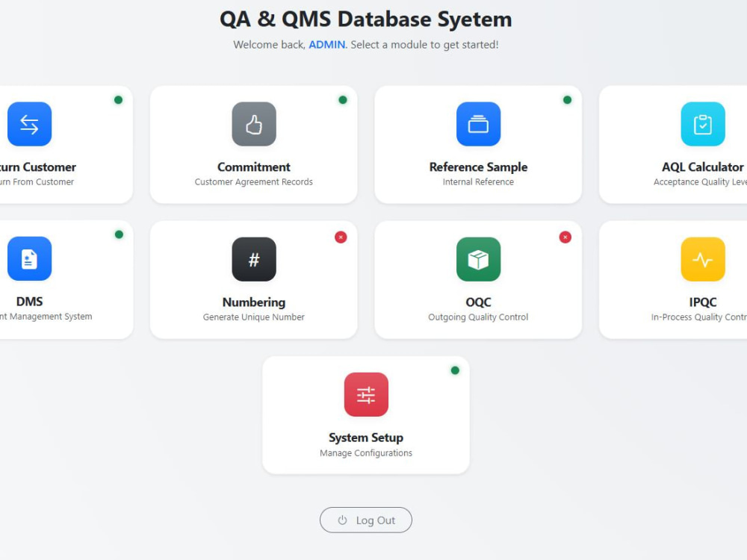Click green status dot on System Setup card

455,370
